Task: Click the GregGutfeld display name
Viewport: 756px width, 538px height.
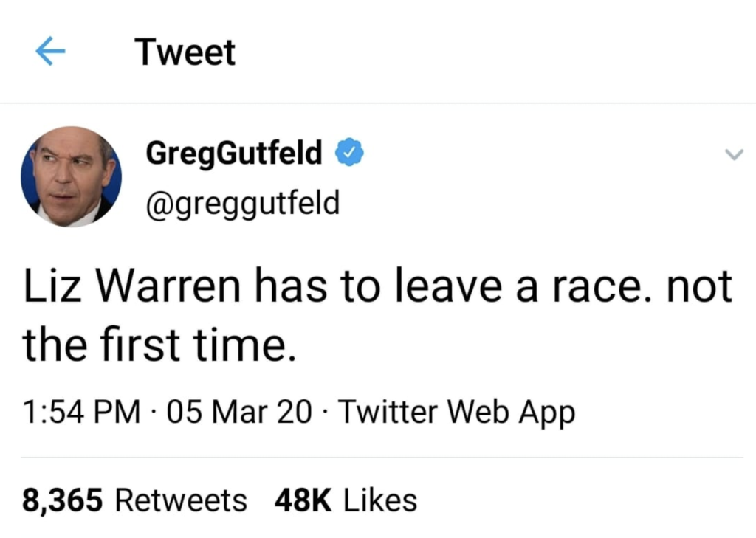Action: tap(234, 154)
